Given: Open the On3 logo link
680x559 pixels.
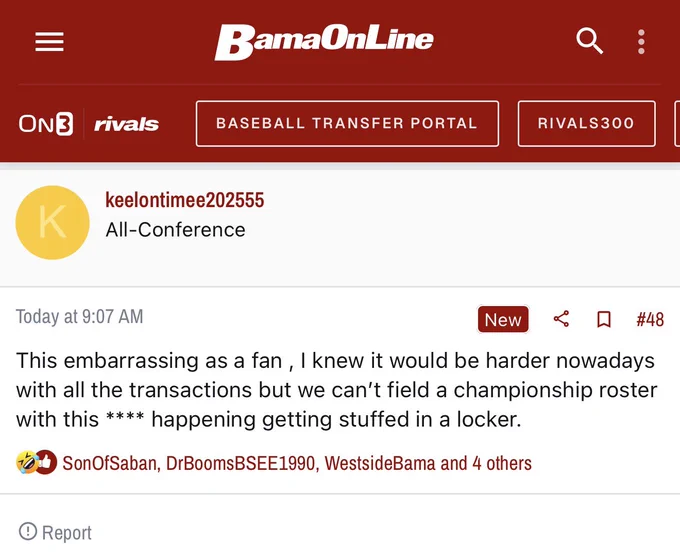Looking at the screenshot, I should pyautogui.click(x=46, y=124).
